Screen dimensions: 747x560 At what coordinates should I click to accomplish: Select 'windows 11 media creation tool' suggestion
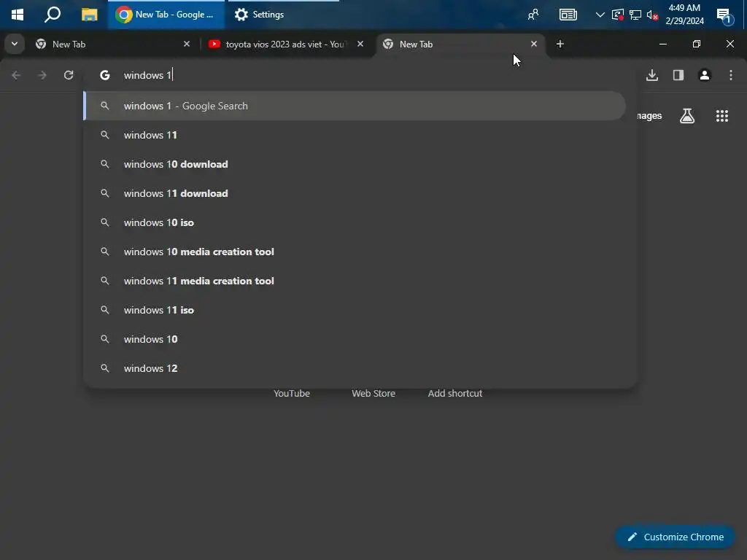355,281
